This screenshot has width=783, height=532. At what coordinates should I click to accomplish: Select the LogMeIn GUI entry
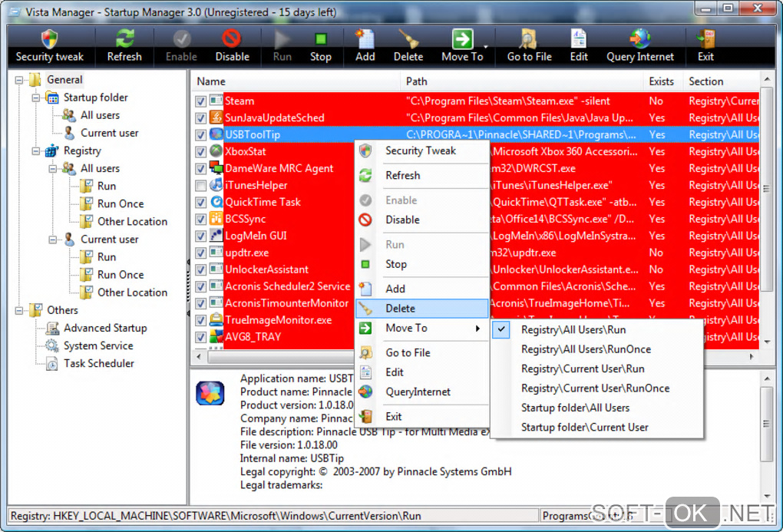(x=256, y=236)
